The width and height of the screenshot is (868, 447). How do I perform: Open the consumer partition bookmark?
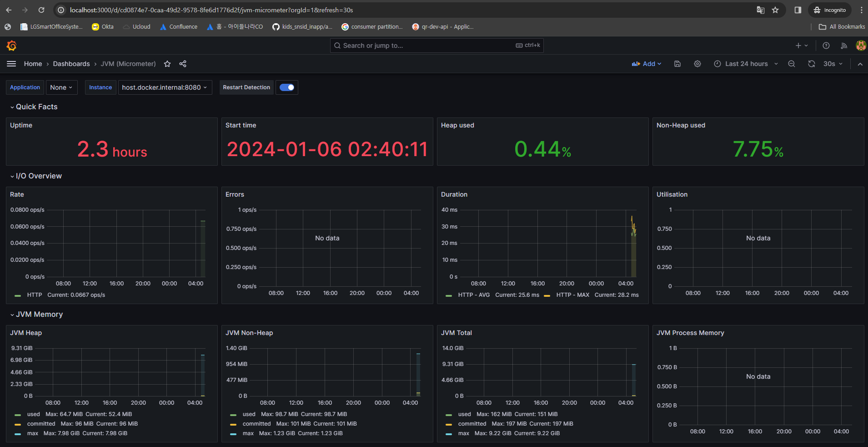(372, 27)
